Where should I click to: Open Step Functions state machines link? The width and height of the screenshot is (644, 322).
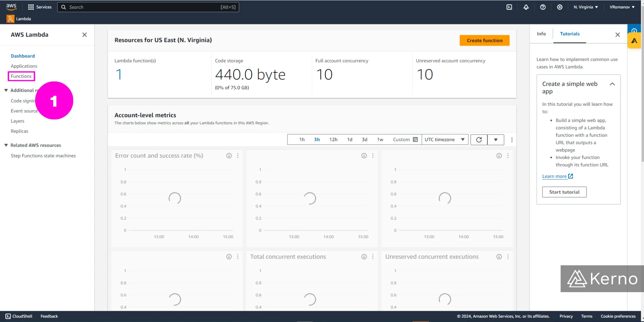[43, 156]
